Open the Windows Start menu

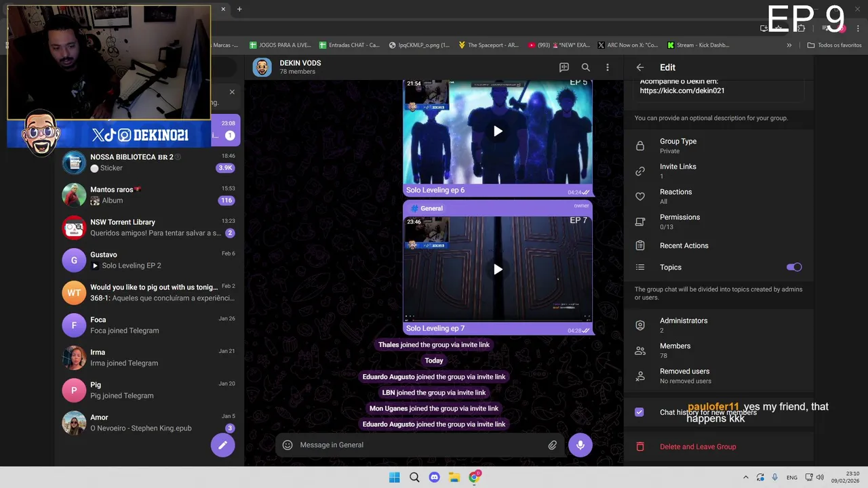394,477
